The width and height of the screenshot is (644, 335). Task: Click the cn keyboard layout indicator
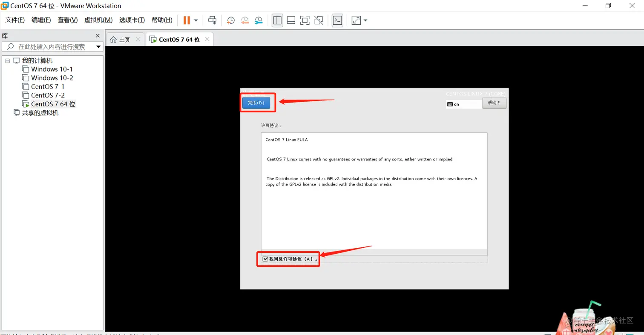pyautogui.click(x=463, y=104)
